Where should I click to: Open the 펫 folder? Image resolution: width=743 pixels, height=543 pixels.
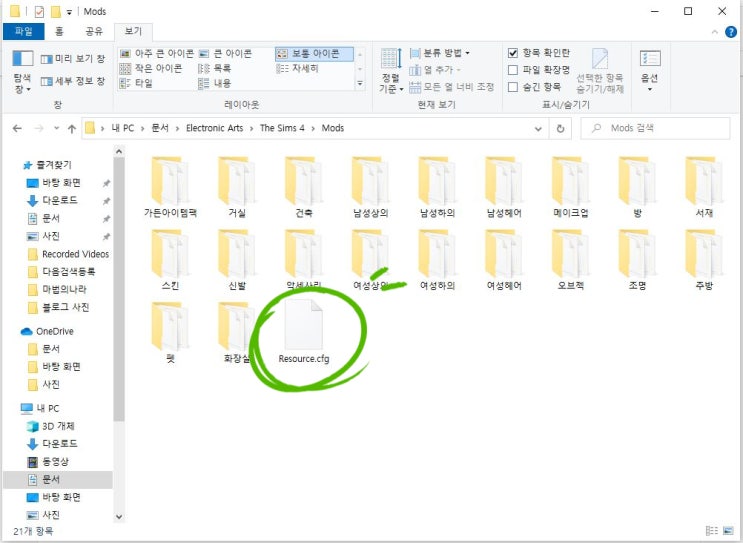coord(170,333)
